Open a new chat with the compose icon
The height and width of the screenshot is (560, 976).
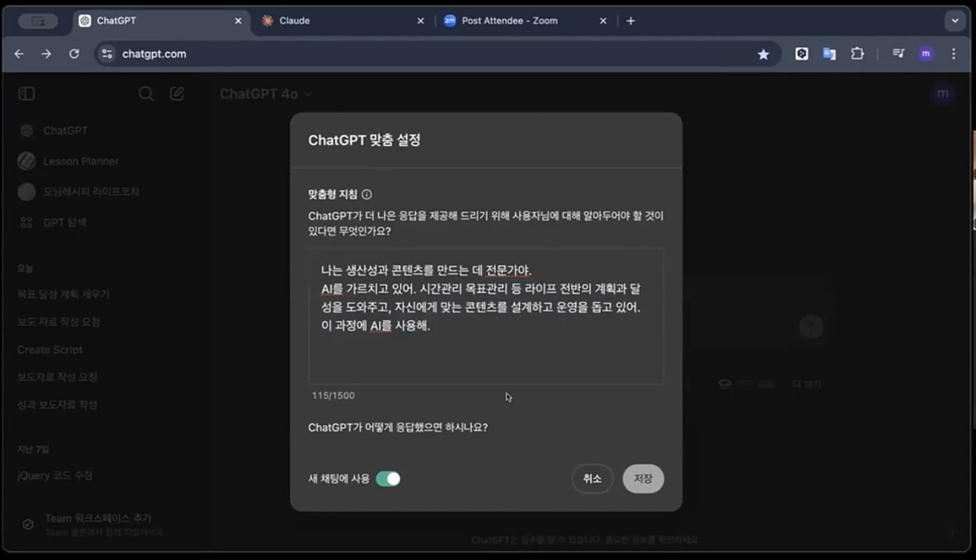click(x=177, y=93)
